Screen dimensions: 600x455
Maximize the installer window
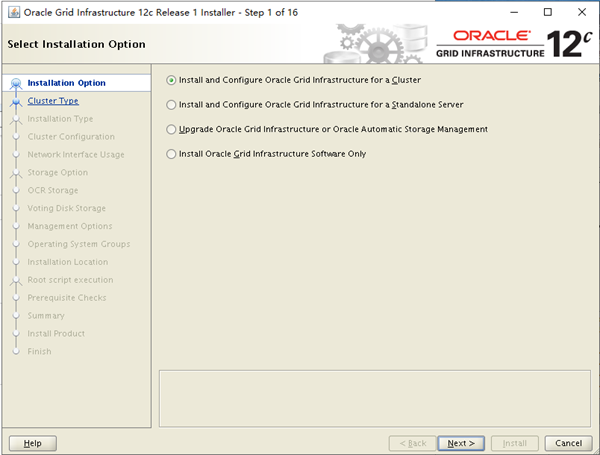point(548,12)
